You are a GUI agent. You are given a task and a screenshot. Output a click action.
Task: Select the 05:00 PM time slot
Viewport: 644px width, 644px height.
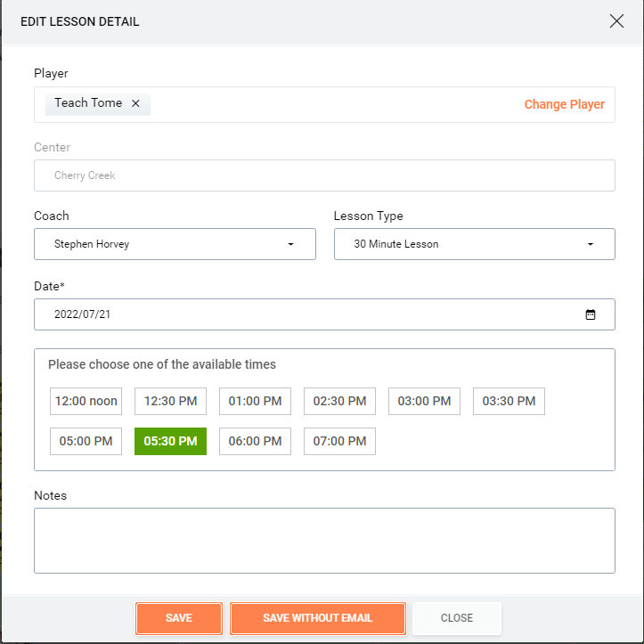click(x=86, y=441)
